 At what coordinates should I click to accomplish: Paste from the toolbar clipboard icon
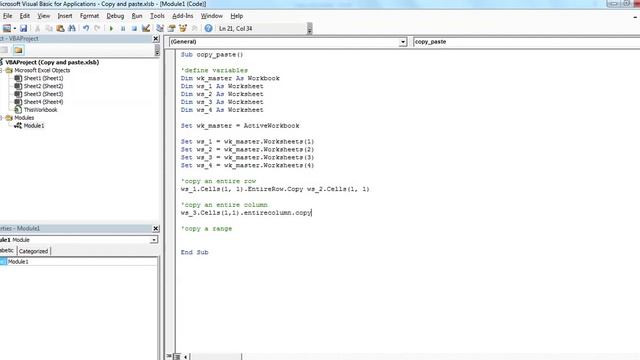[60, 29]
